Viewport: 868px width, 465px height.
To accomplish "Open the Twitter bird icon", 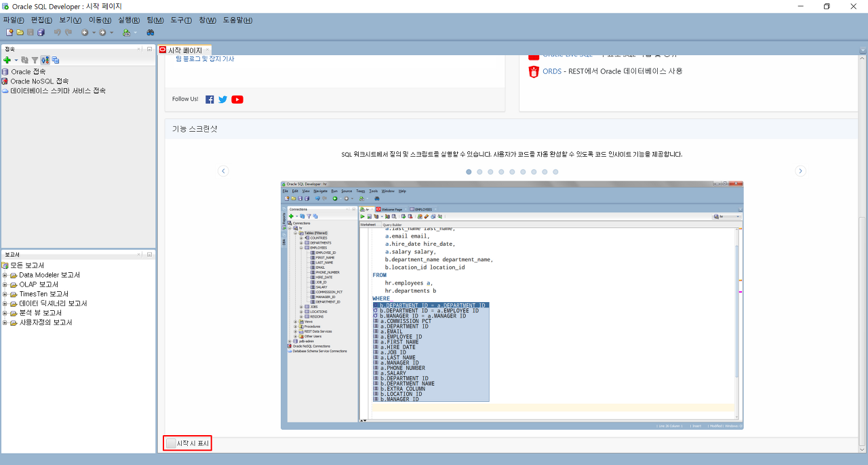I will click(222, 99).
